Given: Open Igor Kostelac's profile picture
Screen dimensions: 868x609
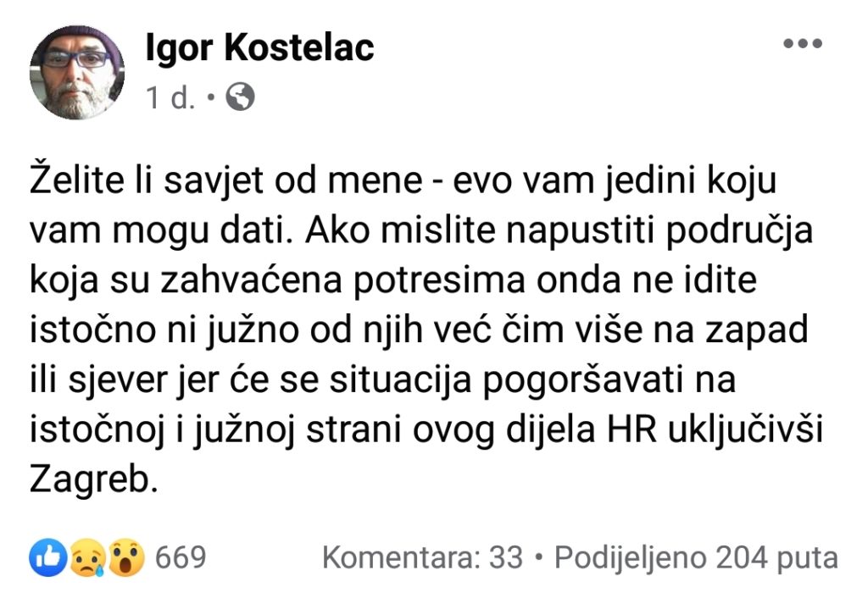Looking at the screenshot, I should tap(77, 72).
